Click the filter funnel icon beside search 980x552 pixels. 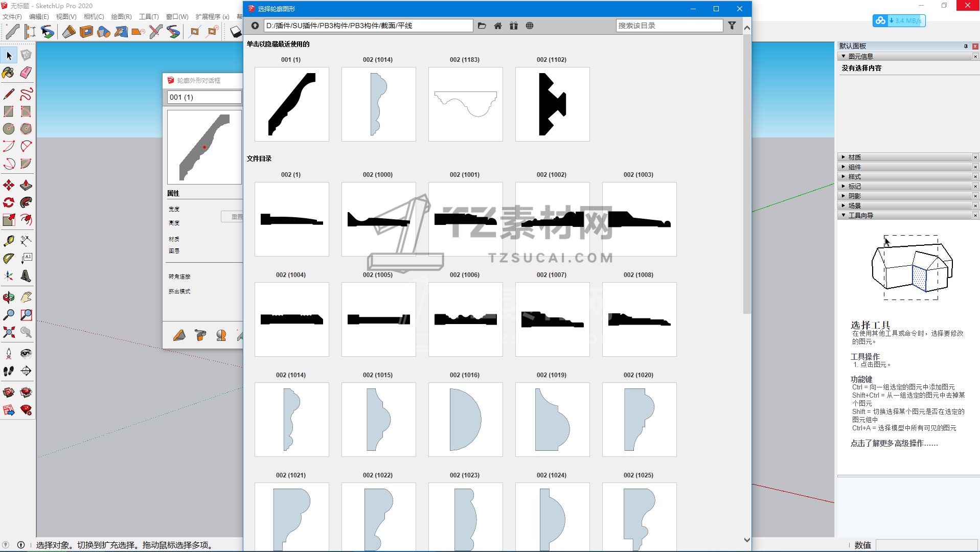(x=732, y=26)
